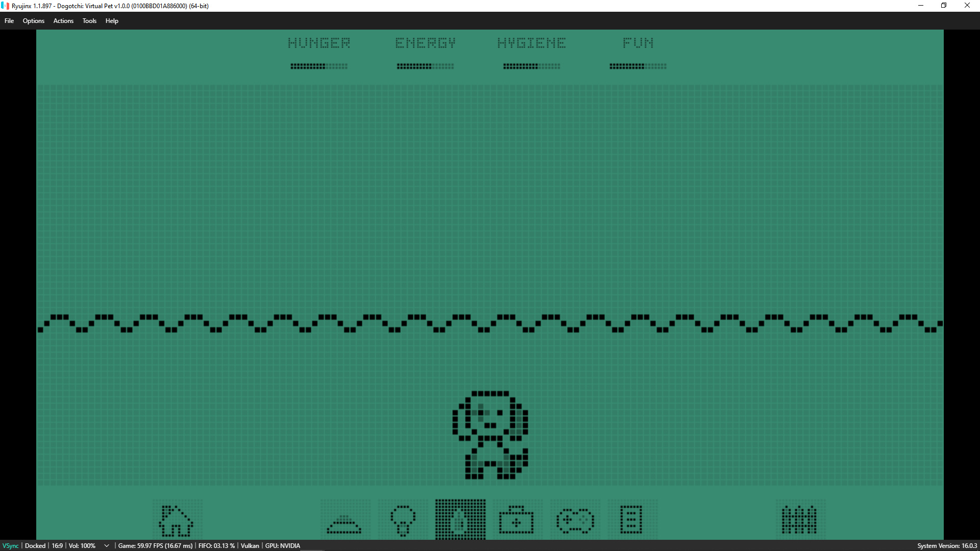Open the stats list icon
Viewport: 980px width, 551px height.
click(x=631, y=520)
